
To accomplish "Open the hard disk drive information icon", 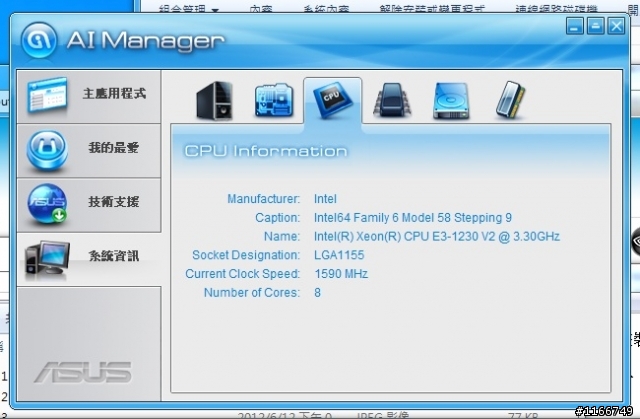I will click(x=451, y=101).
